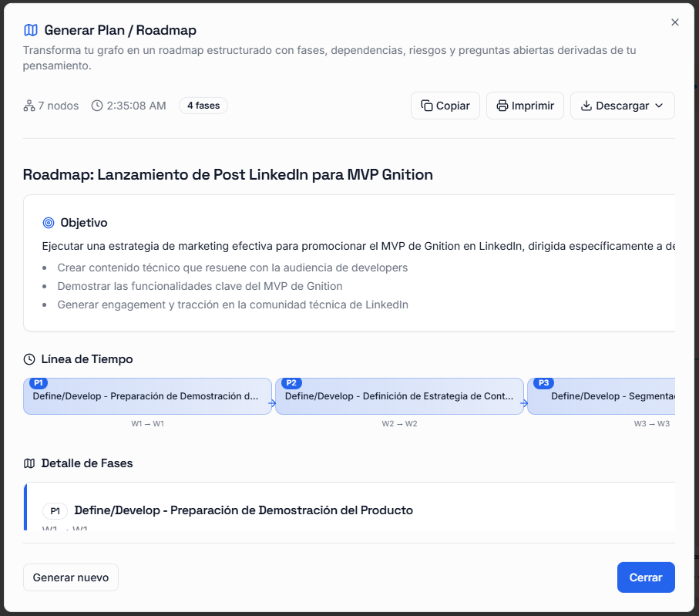The width and height of the screenshot is (699, 616).
Task: Click the nodes icon next to "7 nodos"
Action: [28, 106]
